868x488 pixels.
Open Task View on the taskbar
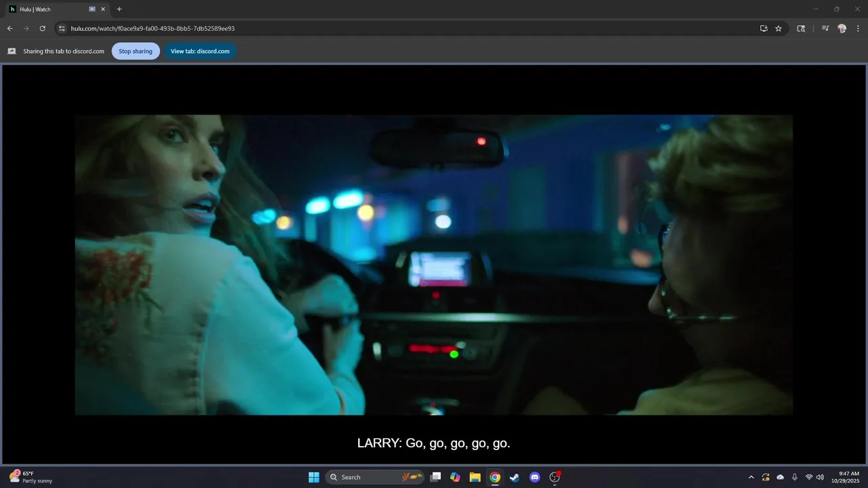(x=436, y=477)
